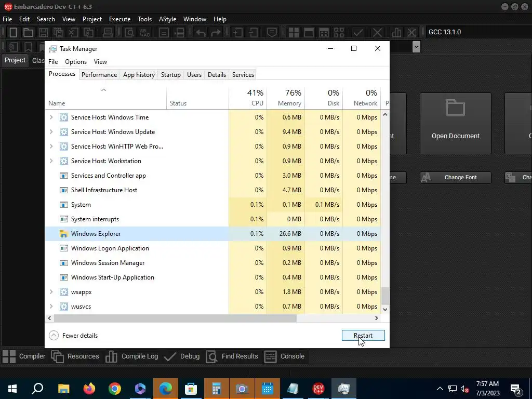
Task: Click the Toggle Bookmark icon in second toolbar row
Action: pyautogui.click(x=28, y=46)
